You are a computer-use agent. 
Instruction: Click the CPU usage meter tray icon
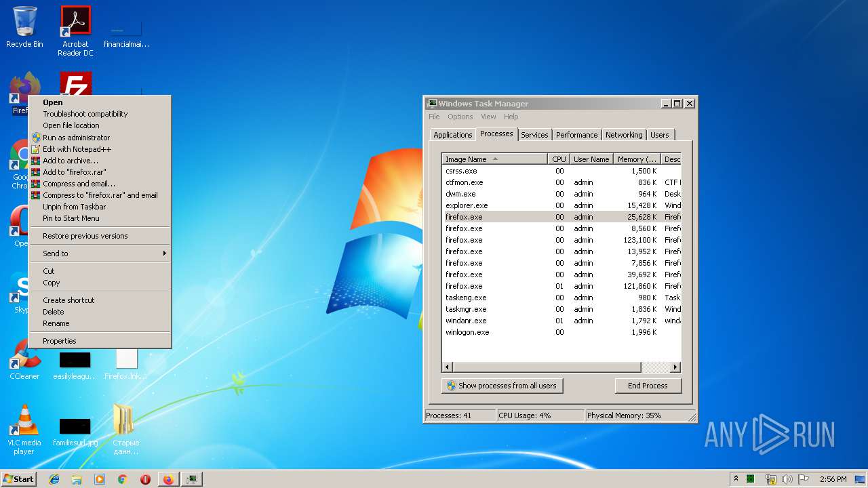click(x=751, y=479)
